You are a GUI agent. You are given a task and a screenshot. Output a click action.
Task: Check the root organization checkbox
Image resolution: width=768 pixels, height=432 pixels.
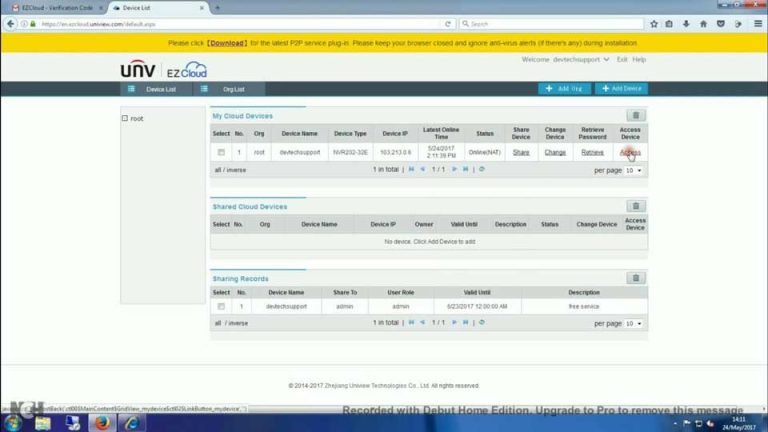[x=125, y=118]
